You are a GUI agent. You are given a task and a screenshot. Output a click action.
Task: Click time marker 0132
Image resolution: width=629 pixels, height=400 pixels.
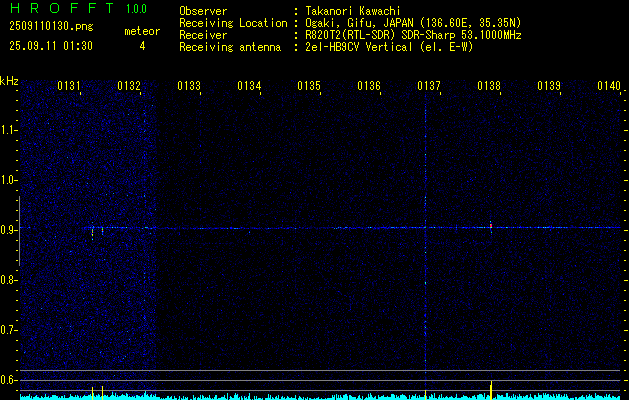click(129, 86)
